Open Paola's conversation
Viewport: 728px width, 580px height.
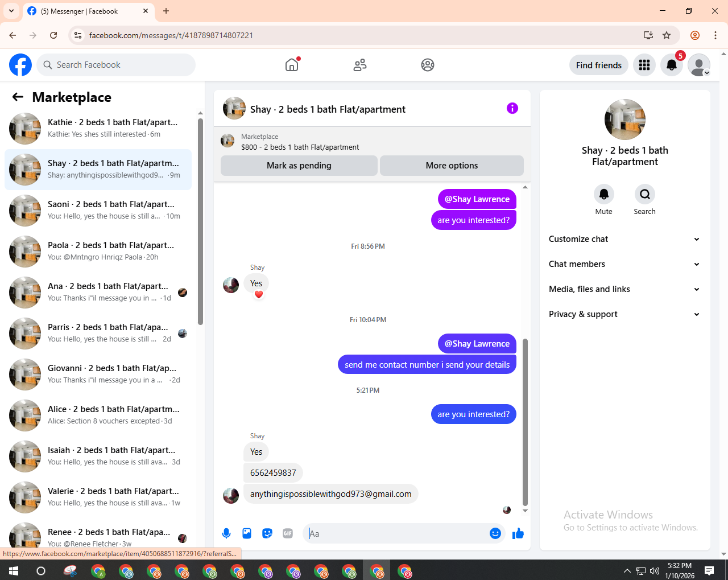(98, 252)
